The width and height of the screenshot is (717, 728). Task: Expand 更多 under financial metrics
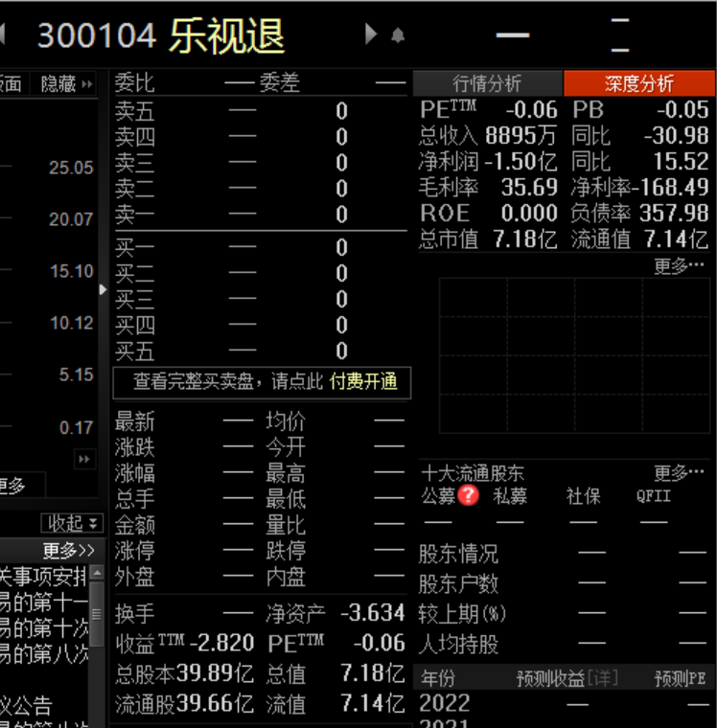click(679, 266)
